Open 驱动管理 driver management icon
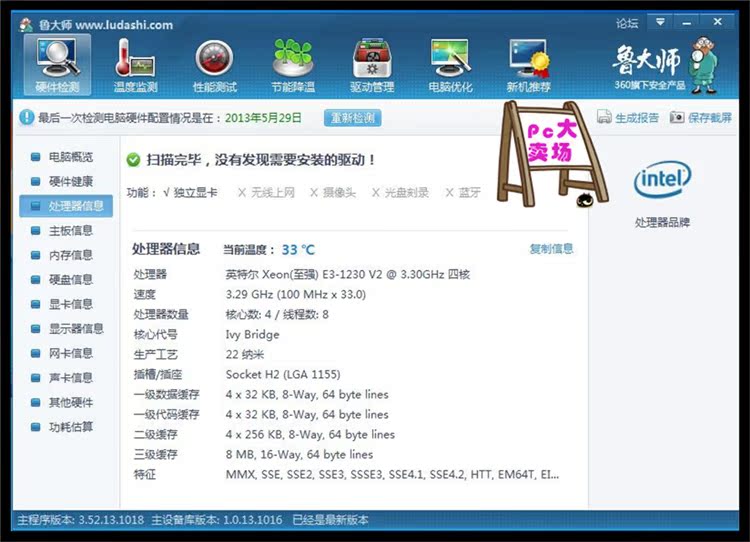 371,65
